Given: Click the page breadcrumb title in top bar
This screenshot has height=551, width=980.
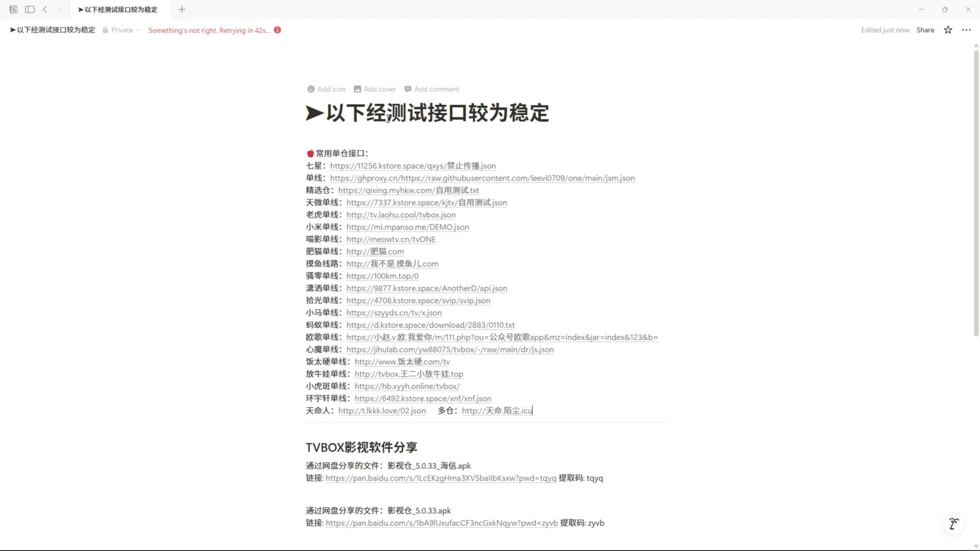Looking at the screenshot, I should click(x=52, y=30).
